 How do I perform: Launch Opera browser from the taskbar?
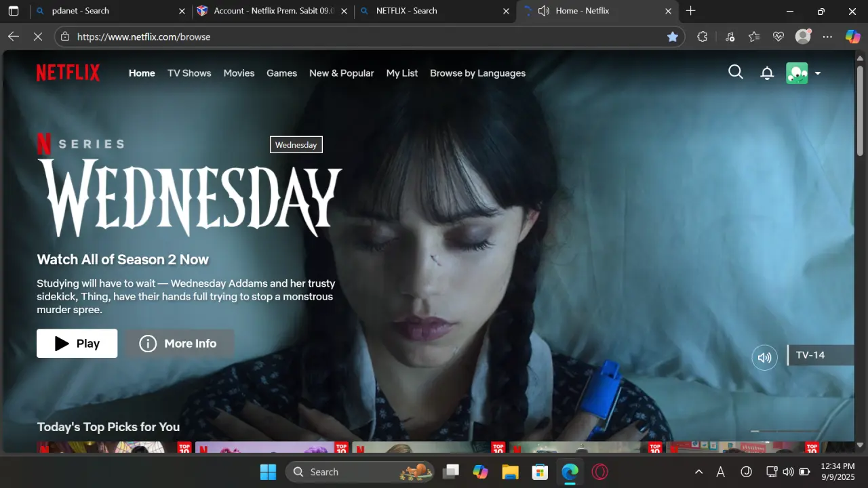point(599,472)
